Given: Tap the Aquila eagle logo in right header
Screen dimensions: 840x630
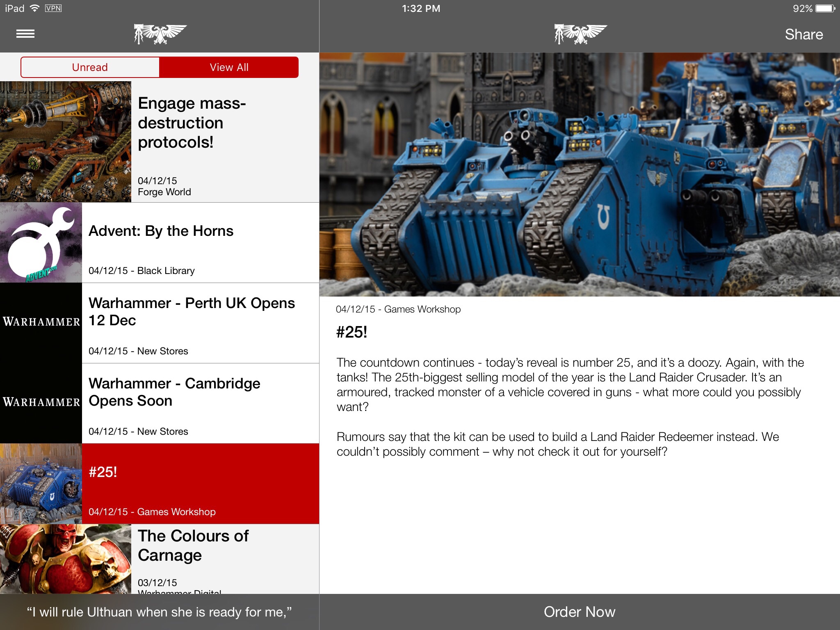Looking at the screenshot, I should (580, 34).
